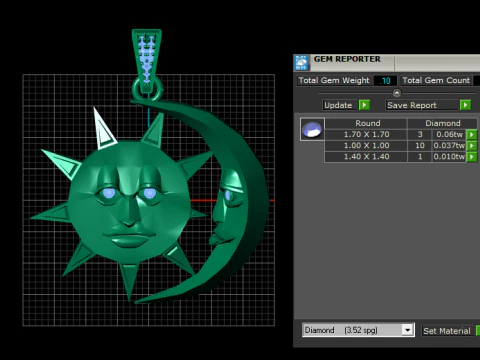This screenshot has width=480, height=360.
Task: Click green arrow on 1.70 X 1.70 row
Action: tap(472, 134)
